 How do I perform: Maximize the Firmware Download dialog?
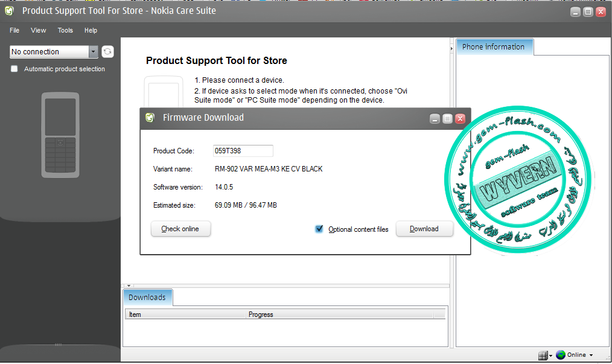tap(448, 118)
